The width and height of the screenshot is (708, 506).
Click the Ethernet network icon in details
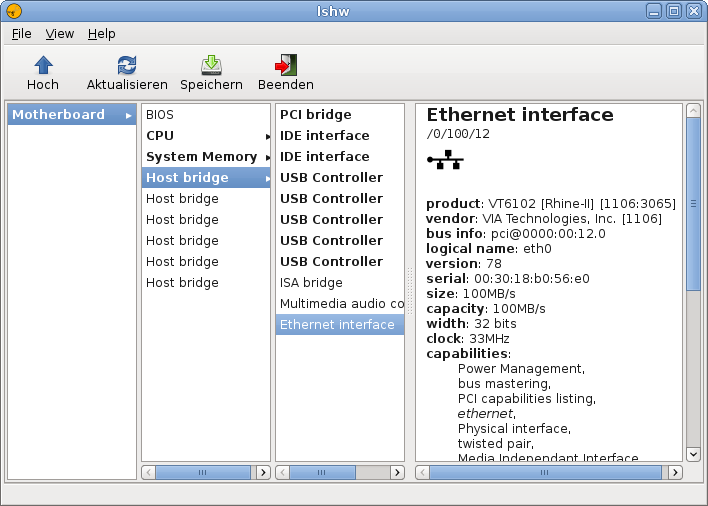pos(444,159)
